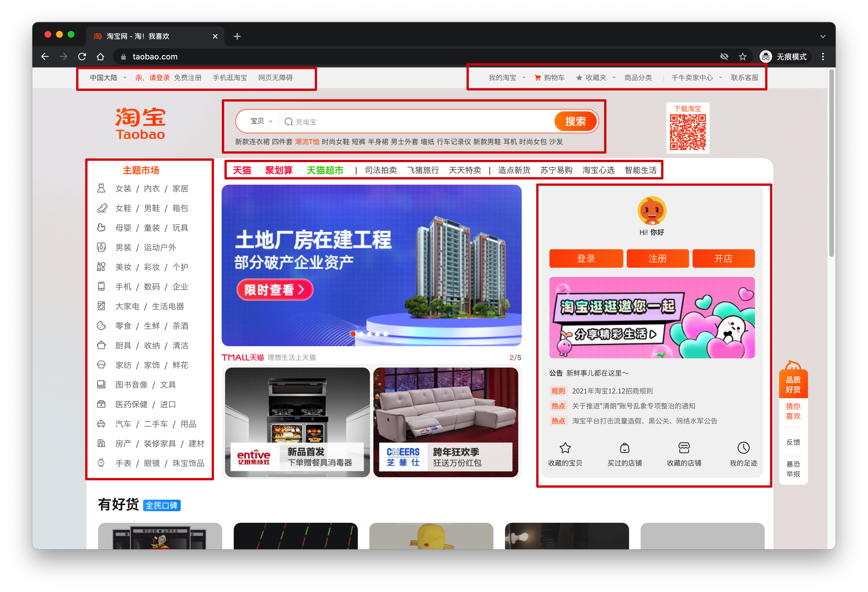Expand the 中国大陆 region dropdown
Image resolution: width=868 pixels, height=592 pixels.
point(108,78)
